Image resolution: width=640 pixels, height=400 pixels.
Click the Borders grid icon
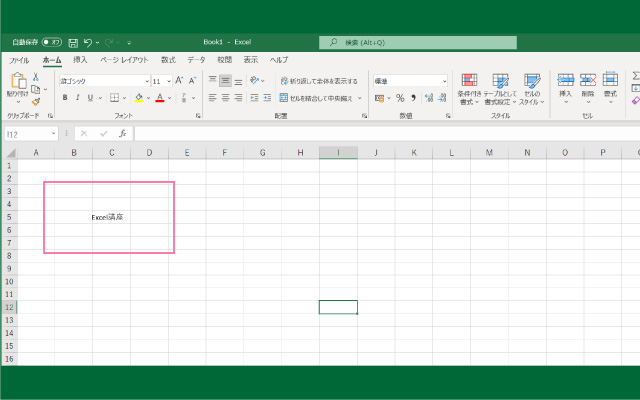(114, 98)
